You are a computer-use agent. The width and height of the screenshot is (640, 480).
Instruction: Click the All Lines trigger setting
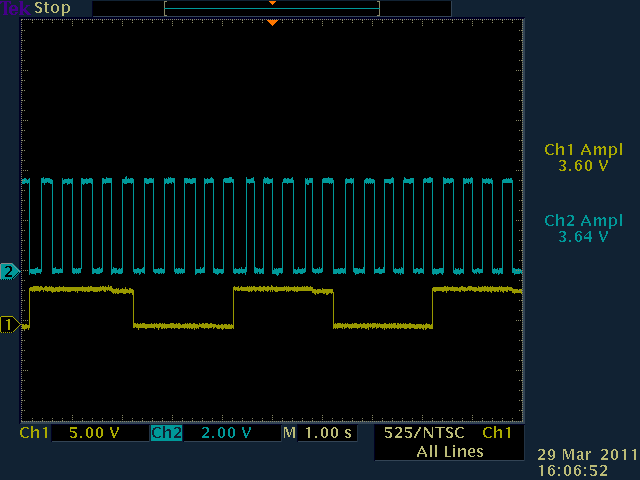click(x=449, y=452)
